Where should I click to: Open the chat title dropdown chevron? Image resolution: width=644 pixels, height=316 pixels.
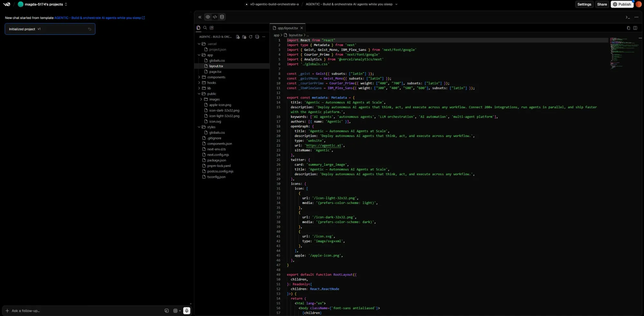click(x=396, y=4)
